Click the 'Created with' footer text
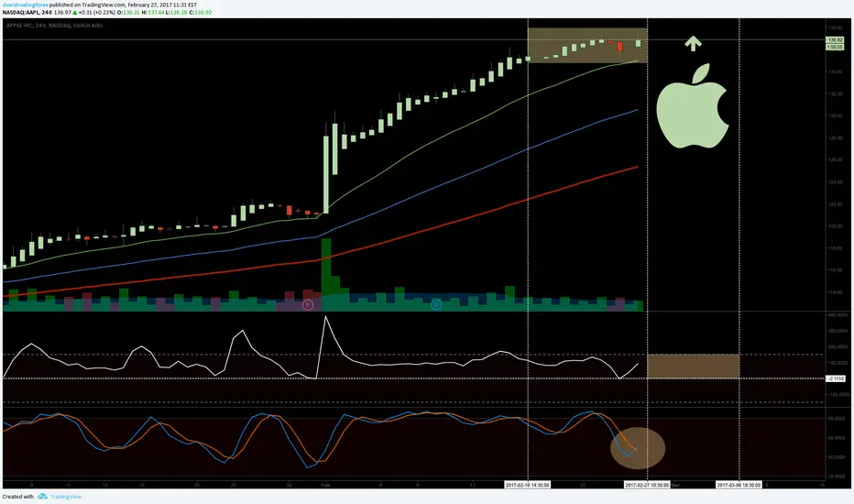The height and width of the screenshot is (504, 854). (18, 497)
